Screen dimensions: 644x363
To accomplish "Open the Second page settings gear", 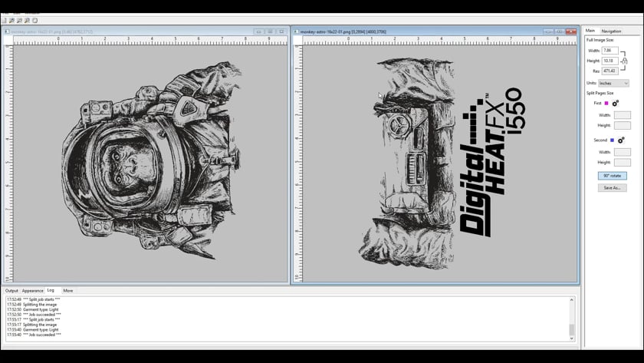I will tap(621, 140).
